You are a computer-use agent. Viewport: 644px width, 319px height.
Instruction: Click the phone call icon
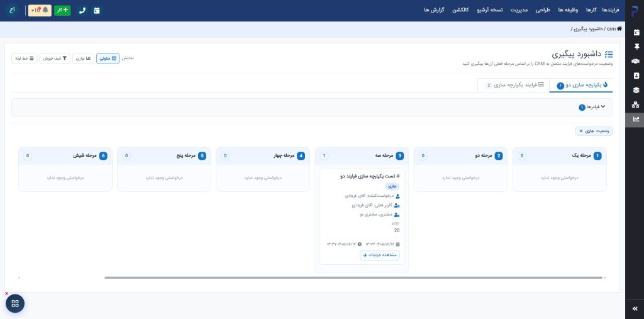[x=82, y=11]
